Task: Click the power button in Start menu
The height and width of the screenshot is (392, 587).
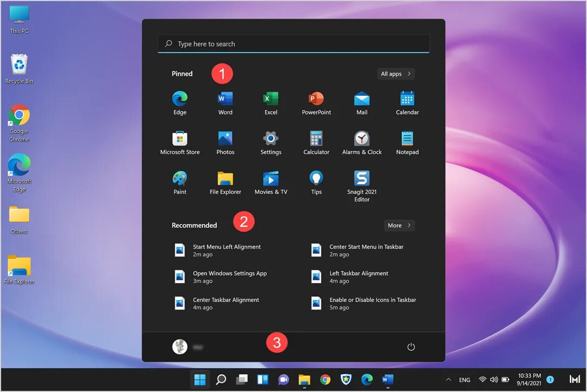Action: pyautogui.click(x=410, y=347)
